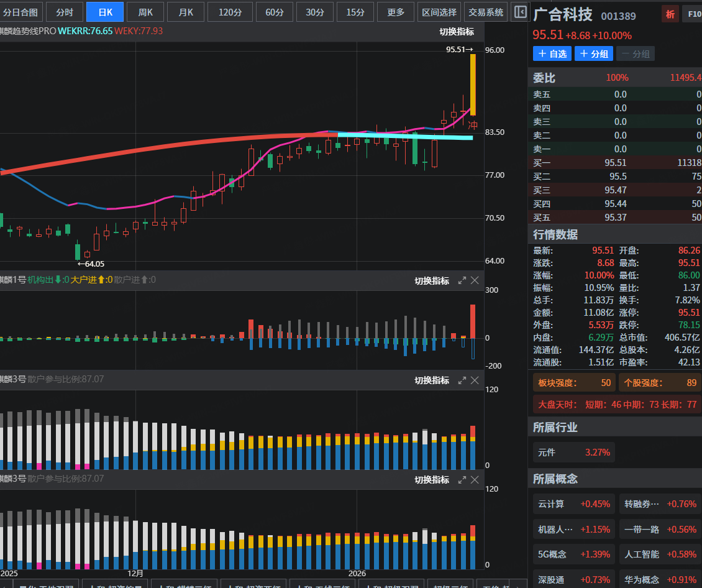The height and width of the screenshot is (588, 702).
Task: Switch to the 周K weekly chart
Action: [x=145, y=12]
